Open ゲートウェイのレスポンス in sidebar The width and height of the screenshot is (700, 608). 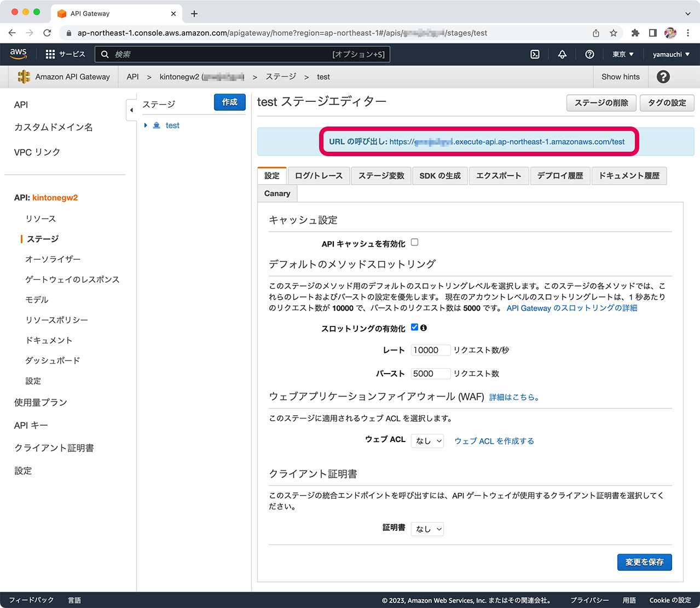click(72, 279)
